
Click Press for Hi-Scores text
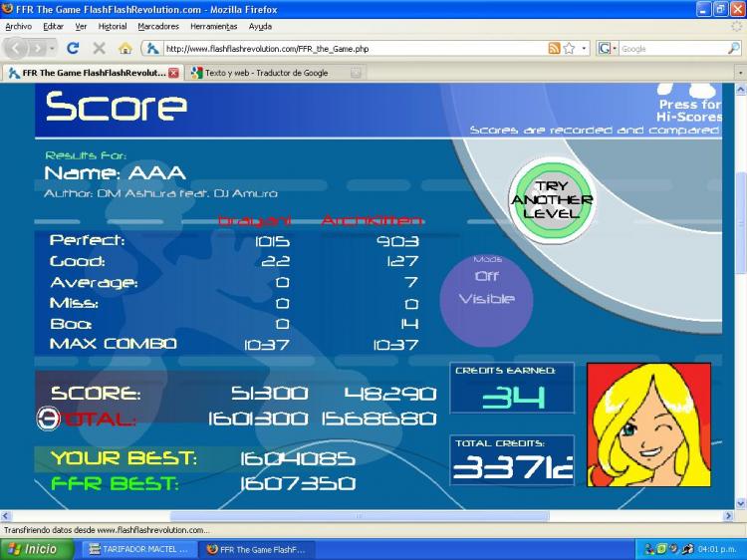point(689,111)
